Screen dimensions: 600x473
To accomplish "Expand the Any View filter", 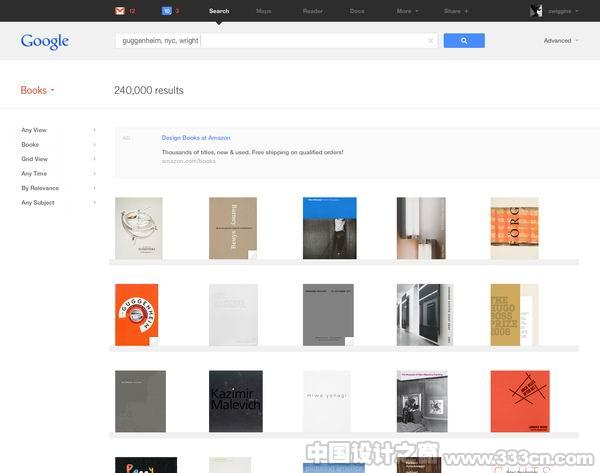I will pyautogui.click(x=58, y=130).
